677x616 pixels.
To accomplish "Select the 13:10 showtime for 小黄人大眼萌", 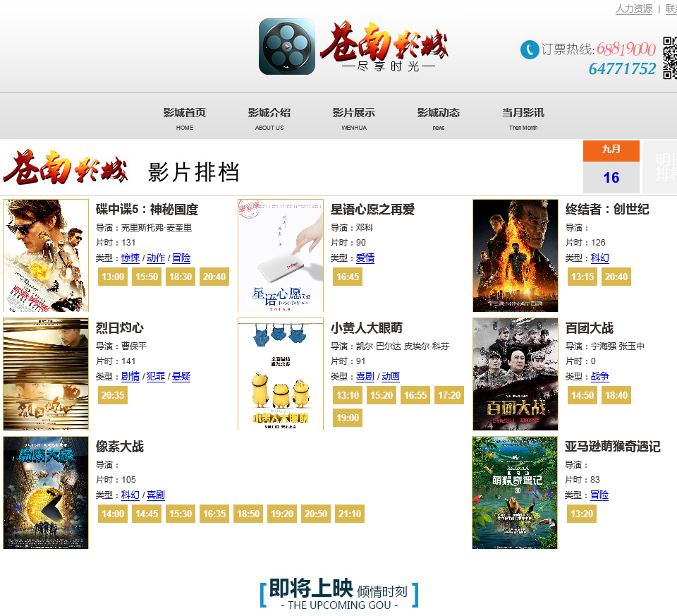I will 348,395.
